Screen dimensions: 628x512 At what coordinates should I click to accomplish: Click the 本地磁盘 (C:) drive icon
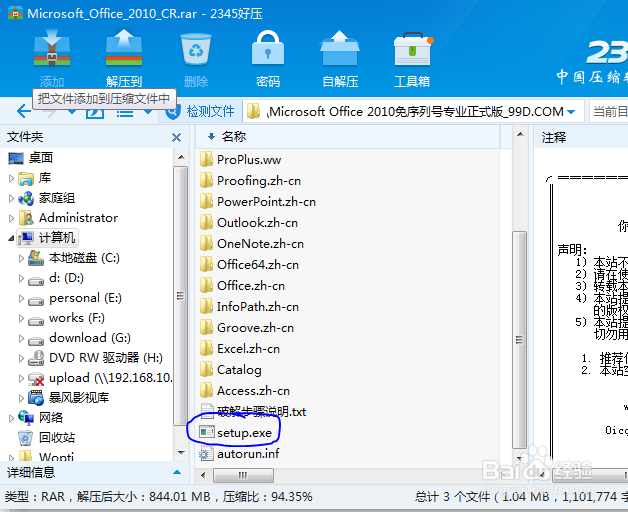pos(36,258)
